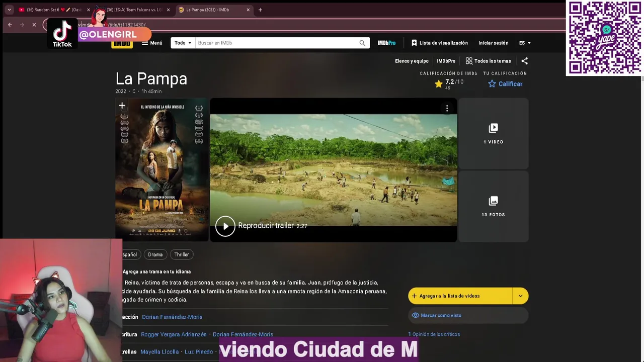Play the trailer with the play button

(x=225, y=226)
